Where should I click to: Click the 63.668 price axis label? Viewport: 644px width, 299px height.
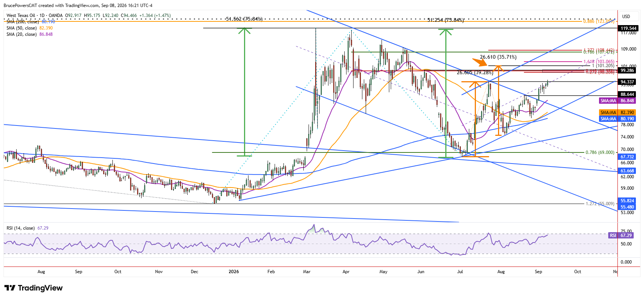[x=627, y=171]
